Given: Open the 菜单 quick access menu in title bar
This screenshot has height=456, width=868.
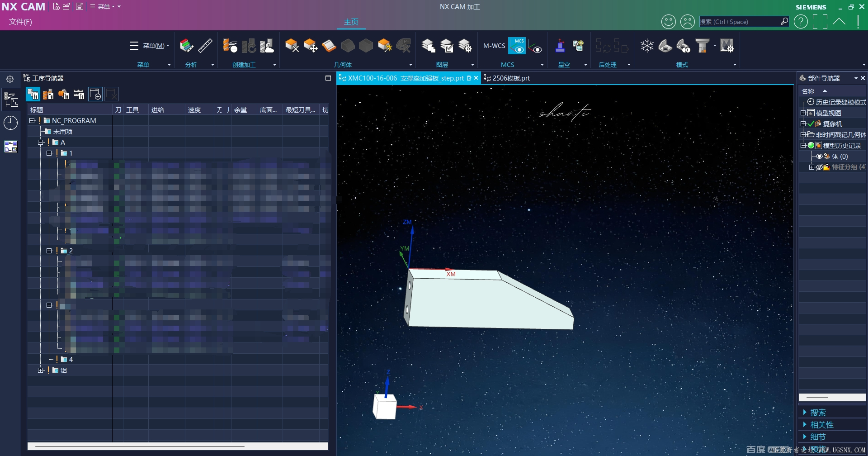Looking at the screenshot, I should (x=103, y=7).
